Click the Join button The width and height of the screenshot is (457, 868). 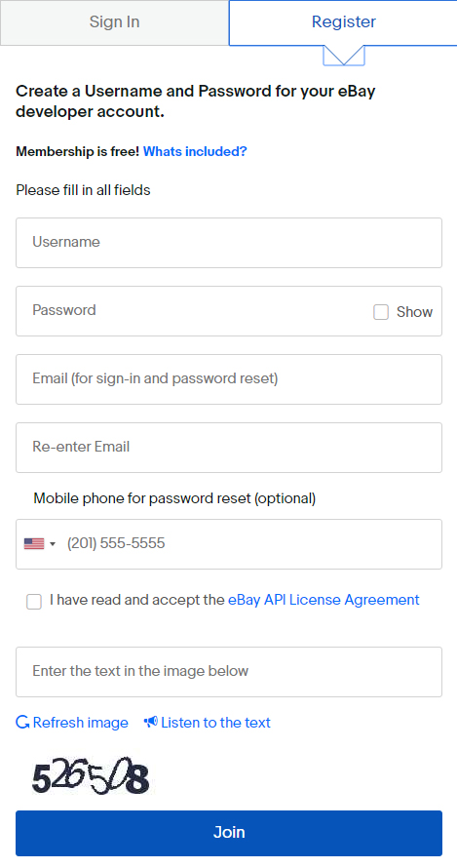click(229, 833)
